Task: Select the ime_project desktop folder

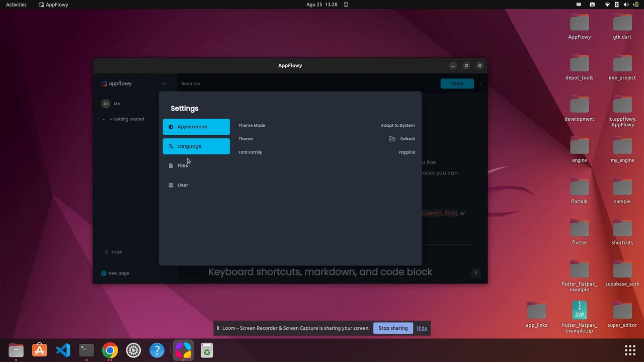Action: [x=622, y=68]
